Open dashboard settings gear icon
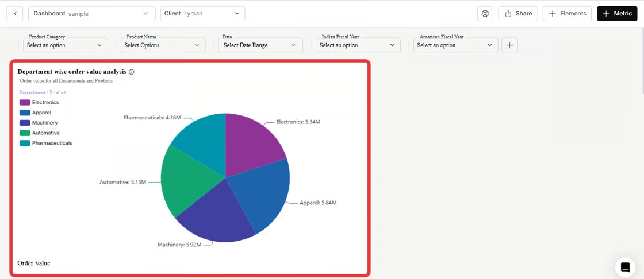644x279 pixels. pyautogui.click(x=485, y=14)
